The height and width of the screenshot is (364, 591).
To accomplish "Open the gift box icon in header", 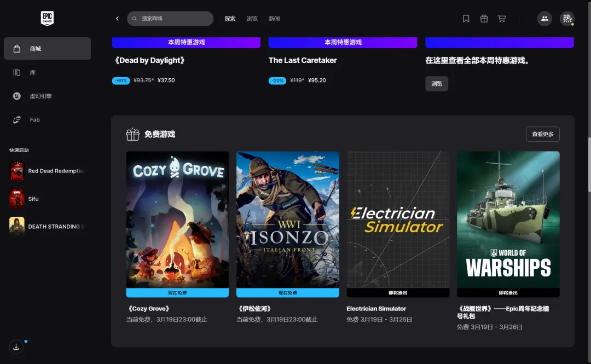I will point(484,19).
